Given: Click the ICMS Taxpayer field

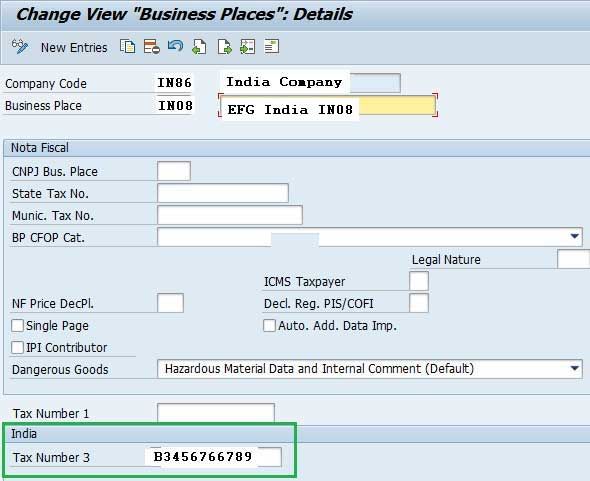Looking at the screenshot, I should [419, 281].
